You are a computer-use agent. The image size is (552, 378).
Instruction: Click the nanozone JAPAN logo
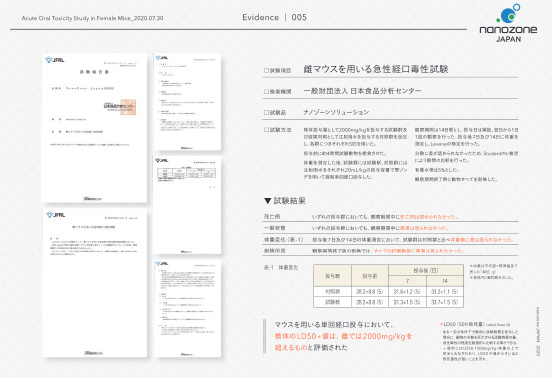pos(508,23)
